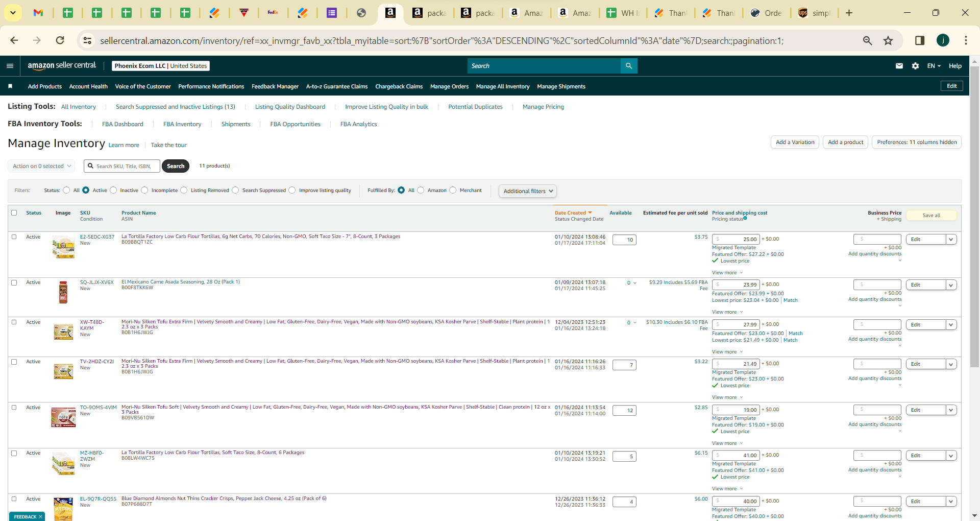Open the tab search dropdown arrow
980x521 pixels.
pos(13,13)
